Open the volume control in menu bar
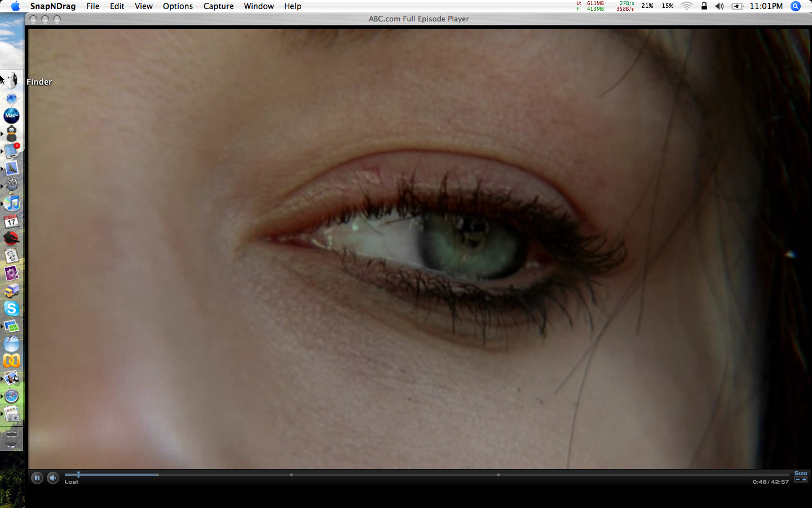Screen dimensions: 812x508 (x=720, y=6)
